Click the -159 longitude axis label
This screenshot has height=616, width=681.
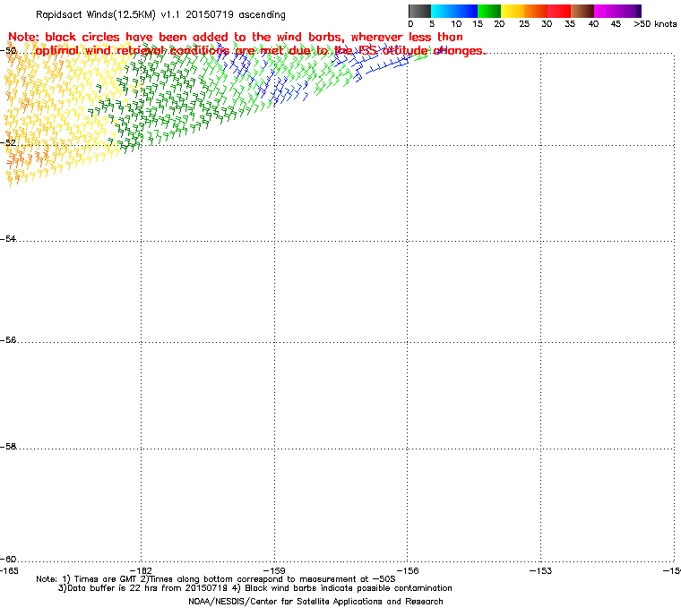point(274,570)
